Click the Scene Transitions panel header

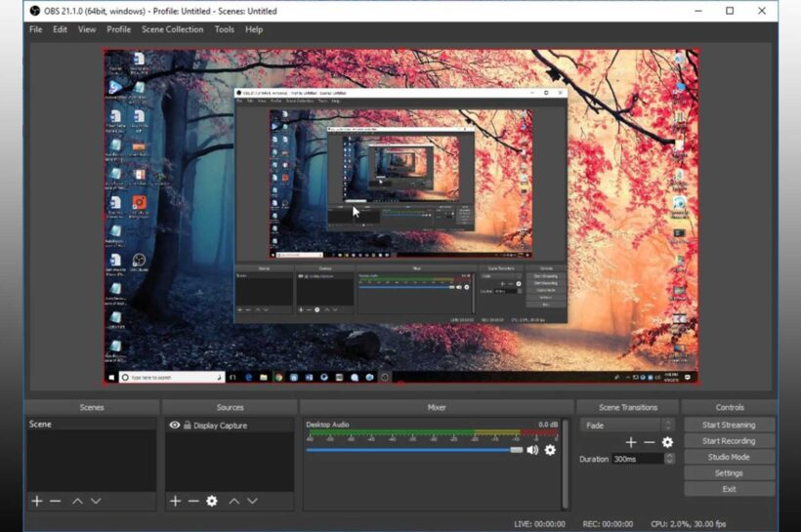tap(628, 407)
